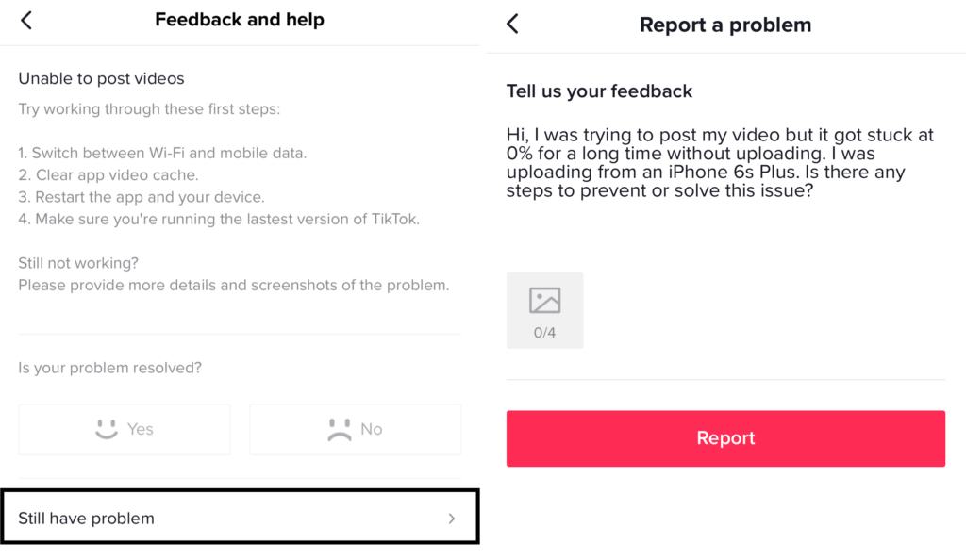Viewport: 966px width, 560px height.
Task: Tap the image upload picture icon
Action: [x=544, y=301]
